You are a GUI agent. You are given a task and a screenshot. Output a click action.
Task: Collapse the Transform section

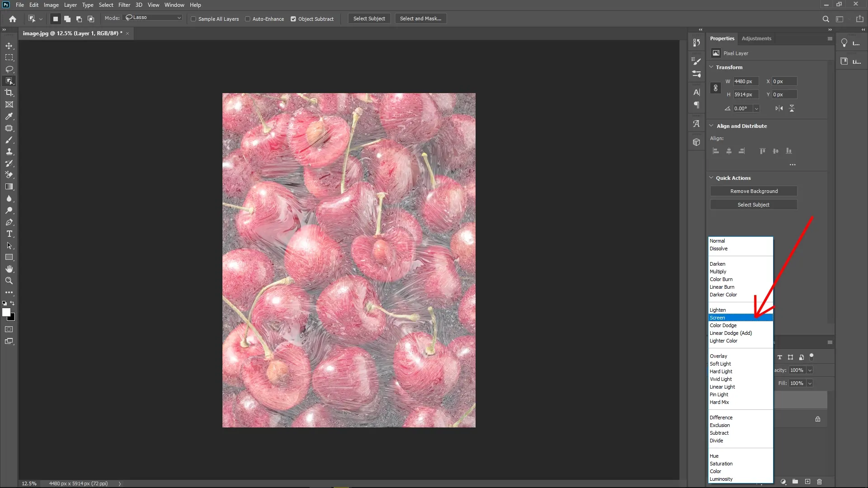712,67
